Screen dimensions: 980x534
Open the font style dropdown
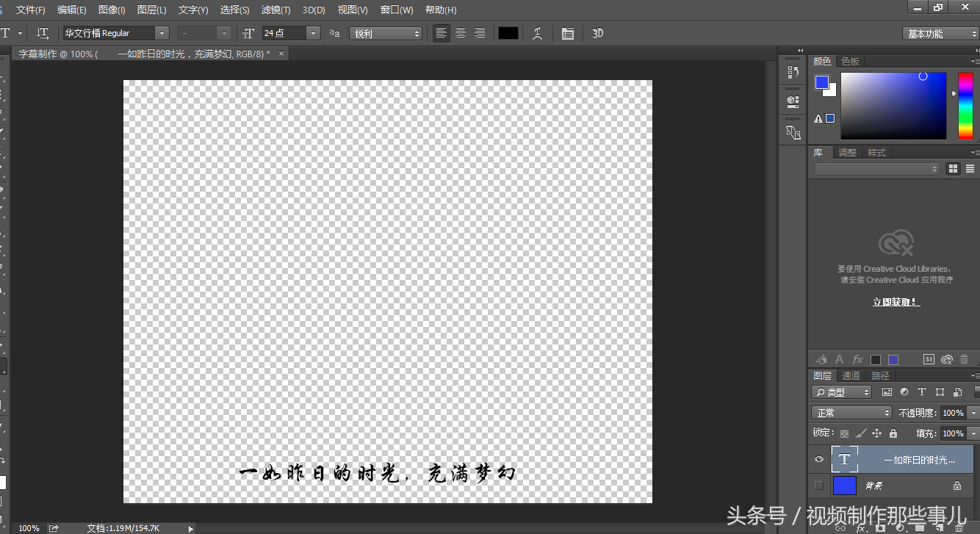pyautogui.click(x=224, y=33)
